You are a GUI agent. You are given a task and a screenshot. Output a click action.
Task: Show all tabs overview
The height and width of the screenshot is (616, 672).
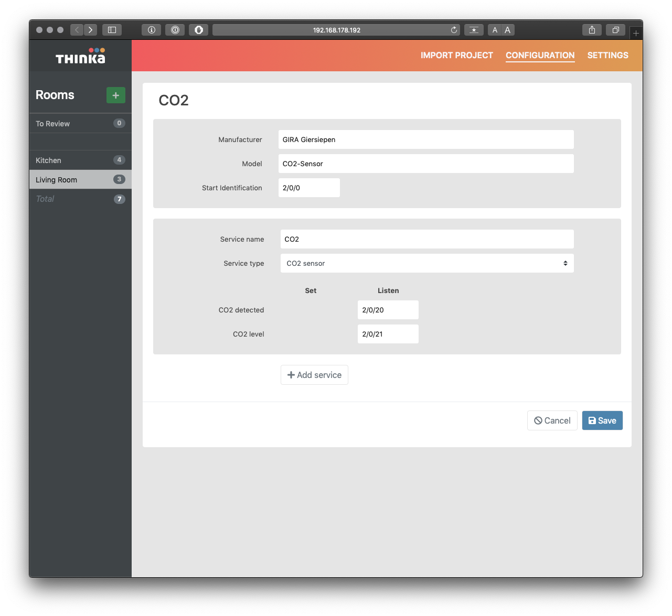click(615, 30)
